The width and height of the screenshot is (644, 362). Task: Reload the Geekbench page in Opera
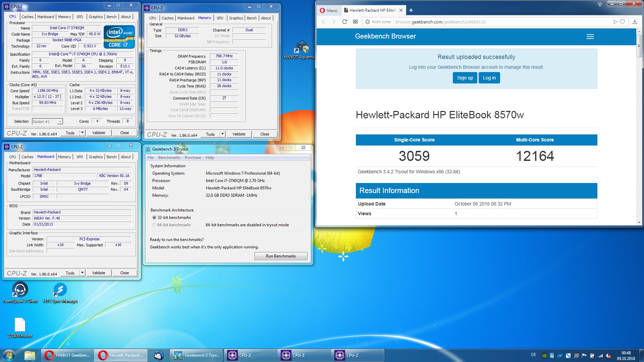point(344,22)
